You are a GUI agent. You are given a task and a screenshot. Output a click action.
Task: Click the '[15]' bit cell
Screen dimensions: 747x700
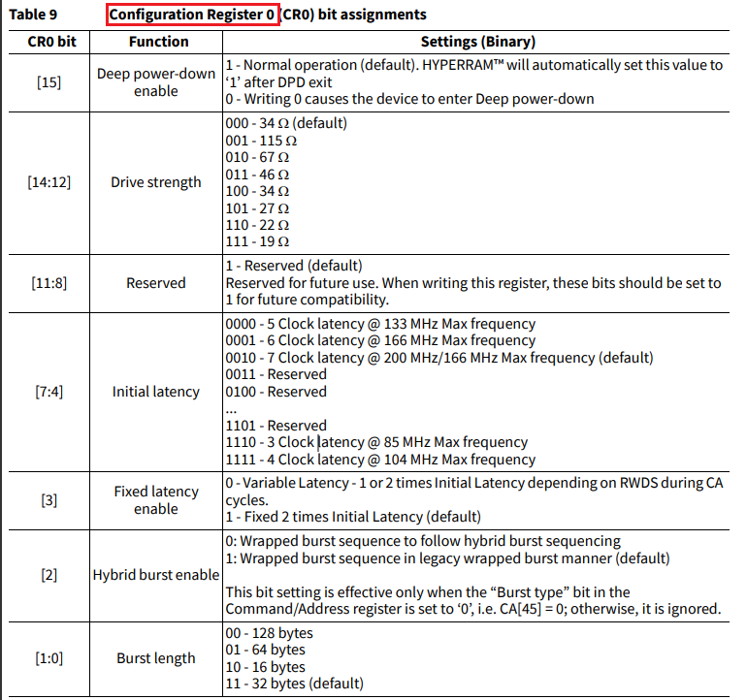coord(49,82)
